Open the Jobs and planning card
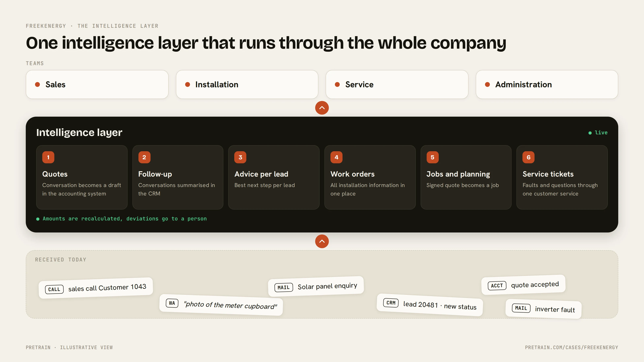 466,177
